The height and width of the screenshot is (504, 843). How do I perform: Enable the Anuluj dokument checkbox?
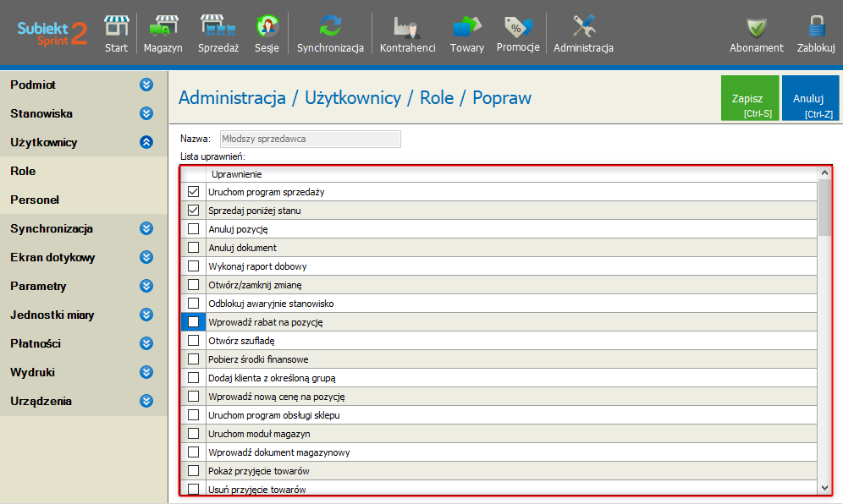193,248
